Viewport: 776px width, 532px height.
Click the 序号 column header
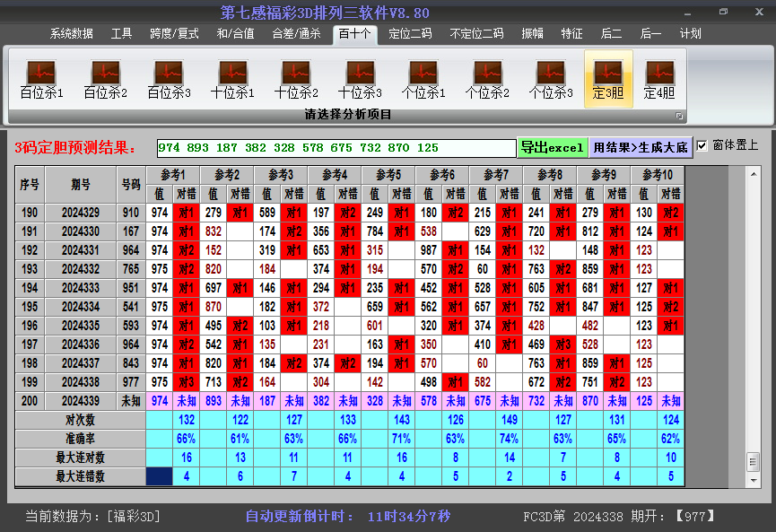[x=30, y=185]
